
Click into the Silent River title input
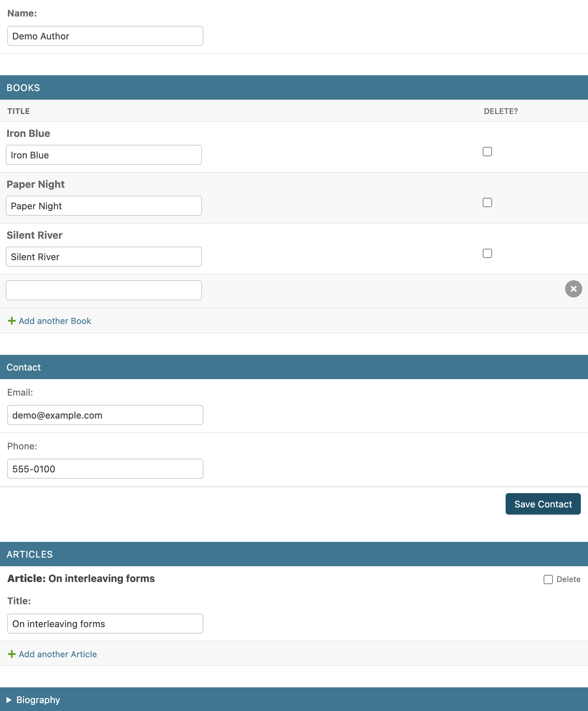tap(104, 257)
